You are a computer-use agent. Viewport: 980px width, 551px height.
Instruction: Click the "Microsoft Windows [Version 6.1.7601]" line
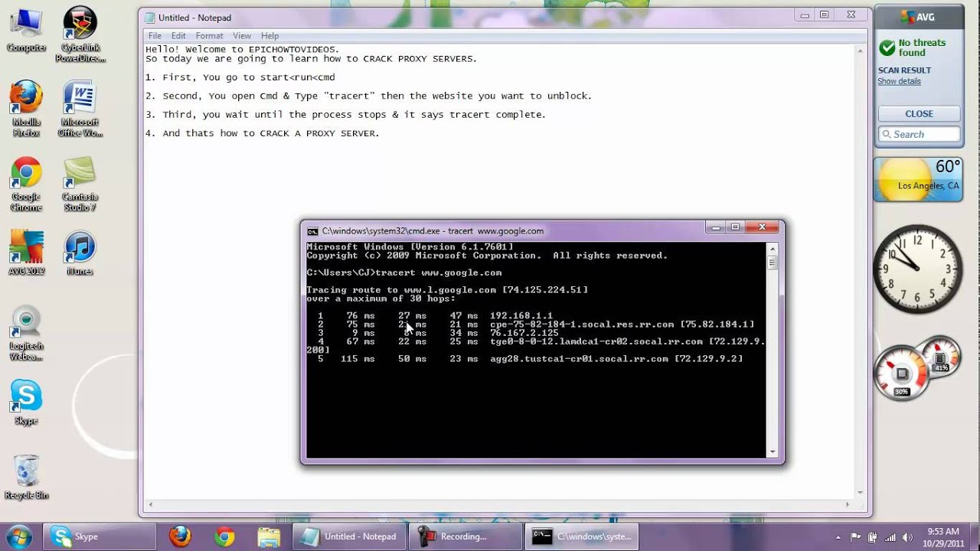410,246
